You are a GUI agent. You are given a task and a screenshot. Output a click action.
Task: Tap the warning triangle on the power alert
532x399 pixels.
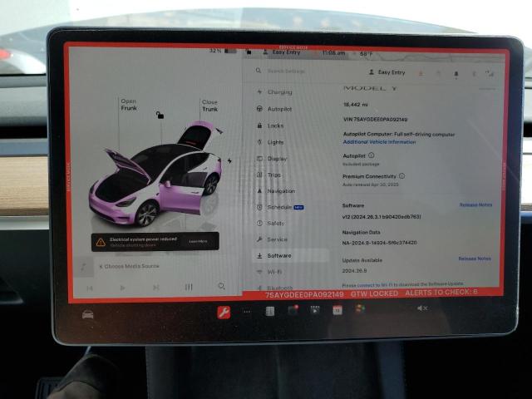click(101, 242)
